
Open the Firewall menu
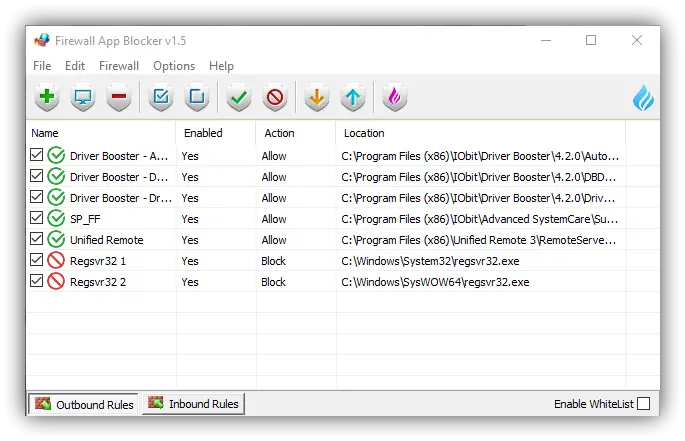tap(119, 66)
